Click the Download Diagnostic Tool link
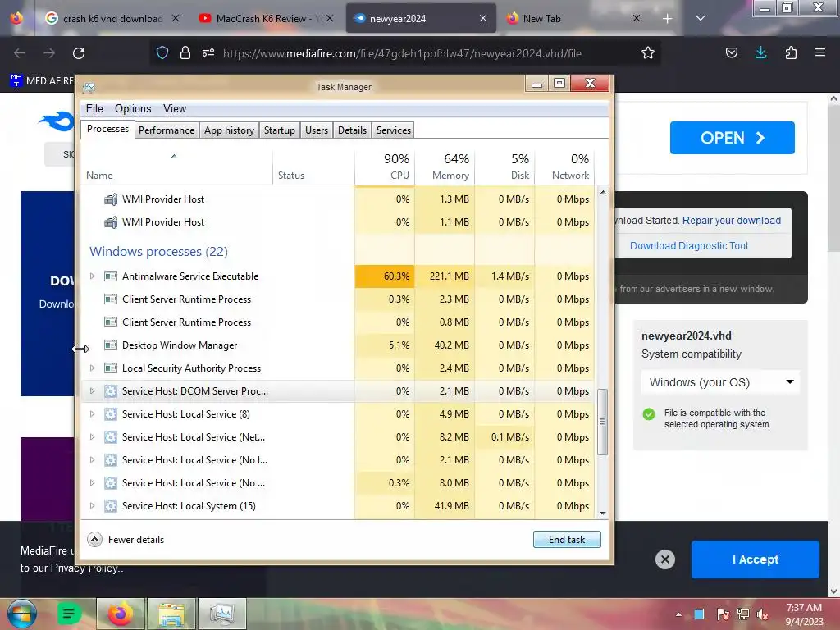 tap(689, 245)
